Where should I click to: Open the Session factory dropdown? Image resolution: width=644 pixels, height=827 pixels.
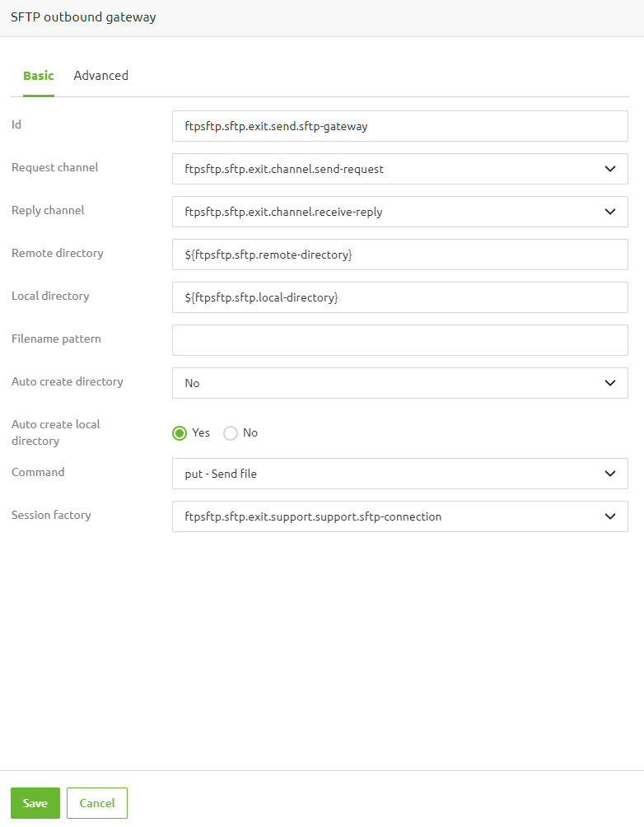399,516
